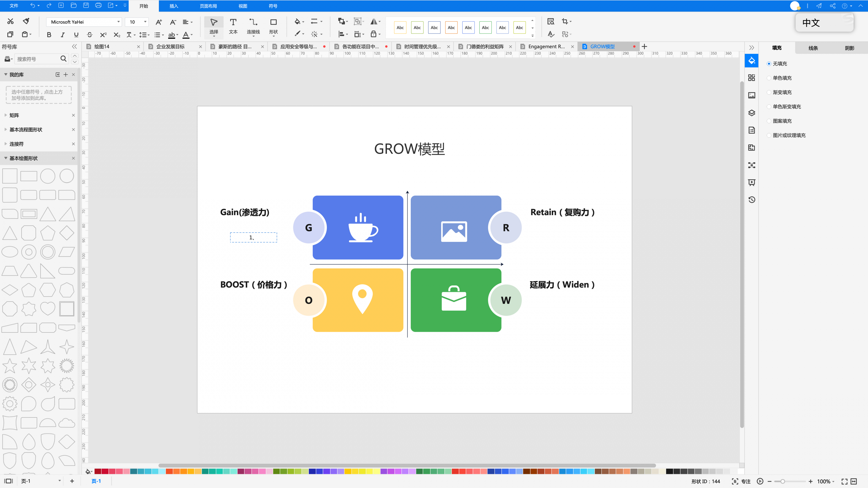
Task: Apply underline to text
Action: click(x=76, y=35)
